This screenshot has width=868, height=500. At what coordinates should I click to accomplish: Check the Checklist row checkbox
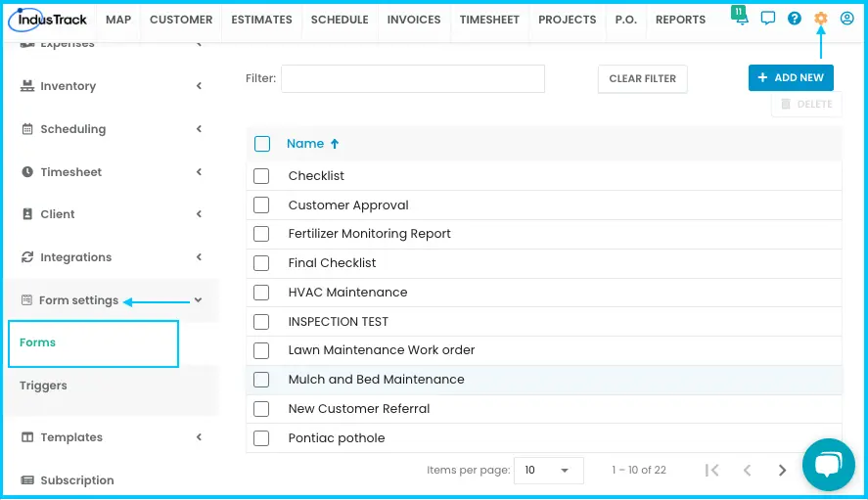261,176
